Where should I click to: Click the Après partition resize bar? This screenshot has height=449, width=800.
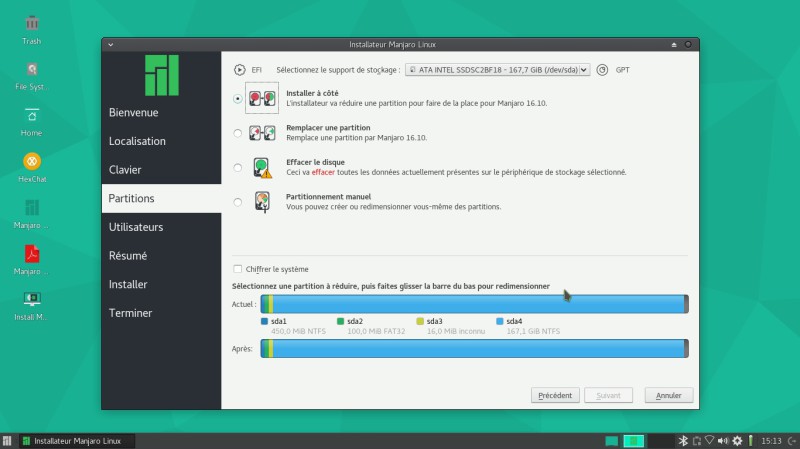[474, 348]
